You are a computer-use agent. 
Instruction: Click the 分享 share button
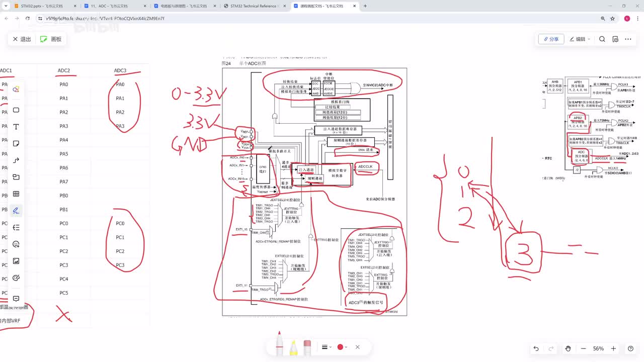coord(551,39)
